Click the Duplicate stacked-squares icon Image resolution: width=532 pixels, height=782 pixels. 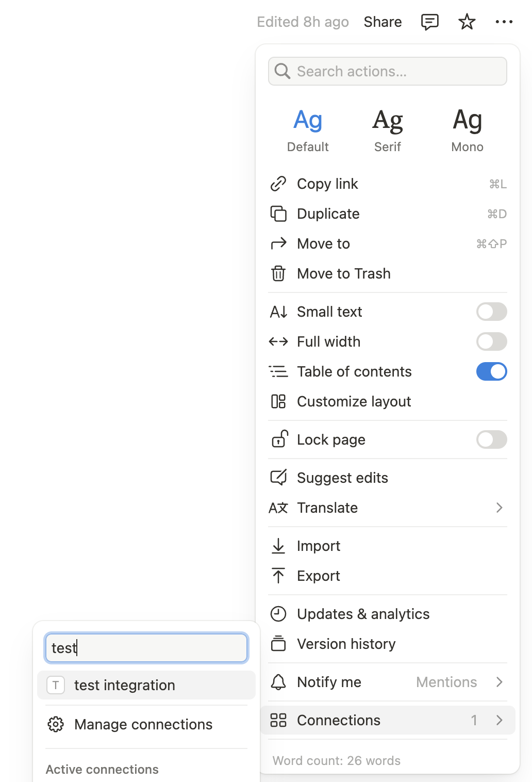278,214
